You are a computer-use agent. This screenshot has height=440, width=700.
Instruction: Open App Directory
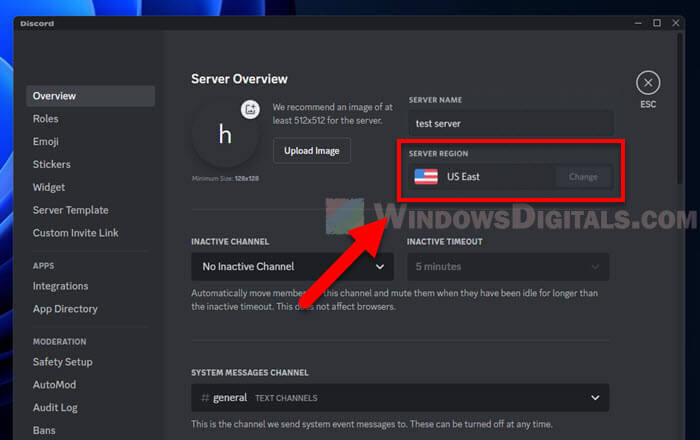[65, 309]
